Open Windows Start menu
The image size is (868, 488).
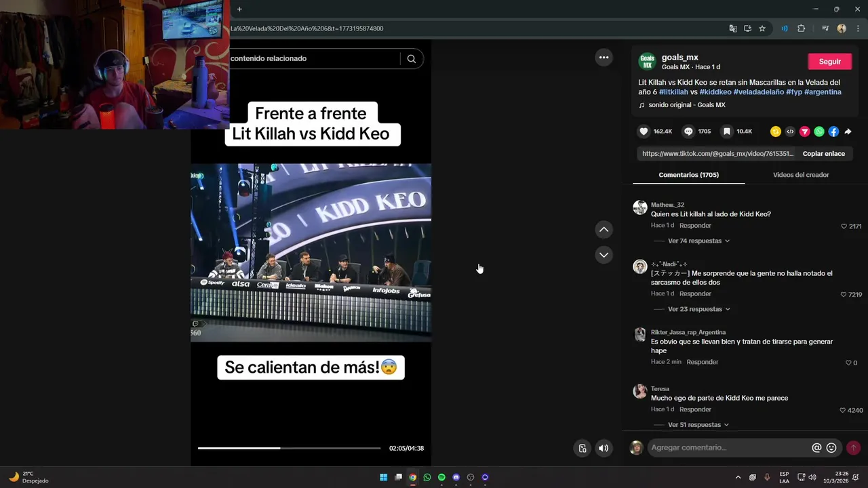click(x=383, y=477)
